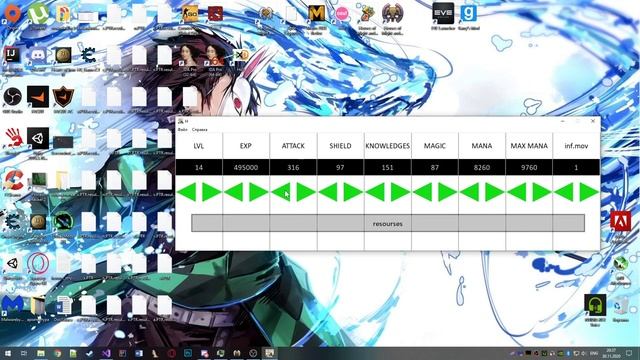Image resolution: width=640 pixels, height=360 pixels.
Task: Decrease SHIELD with its left arrow
Action: coord(328,192)
